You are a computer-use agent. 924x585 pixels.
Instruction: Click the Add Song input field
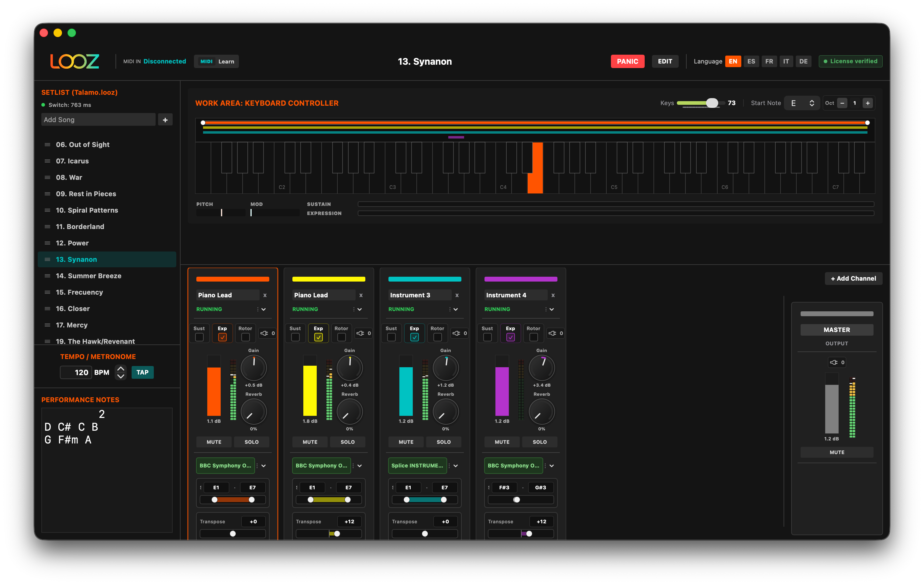pyautogui.click(x=98, y=120)
